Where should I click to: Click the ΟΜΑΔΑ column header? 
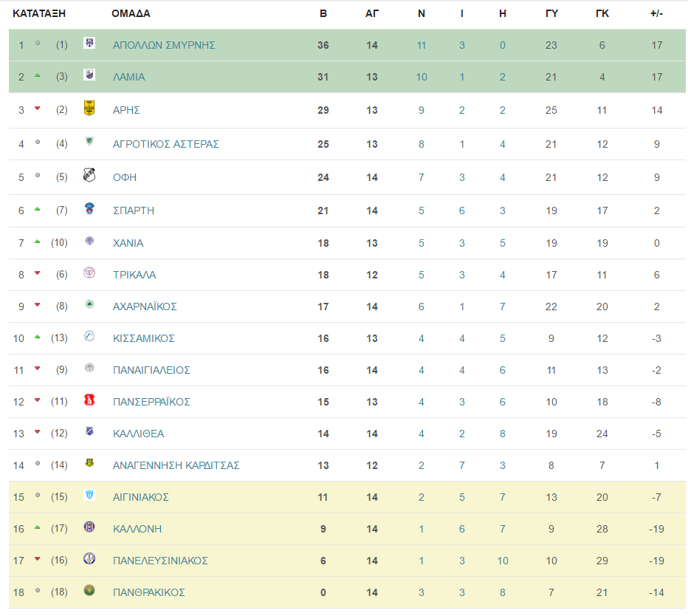pyautogui.click(x=131, y=13)
